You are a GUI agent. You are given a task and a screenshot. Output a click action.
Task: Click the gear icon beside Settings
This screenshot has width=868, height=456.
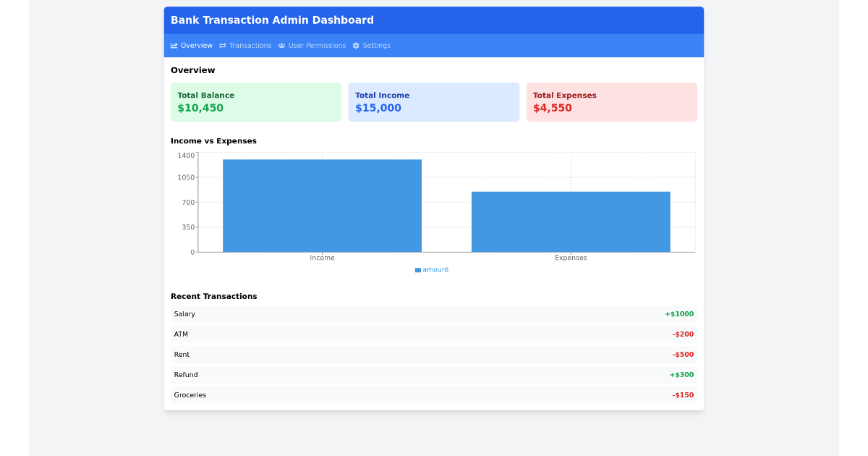tap(355, 45)
